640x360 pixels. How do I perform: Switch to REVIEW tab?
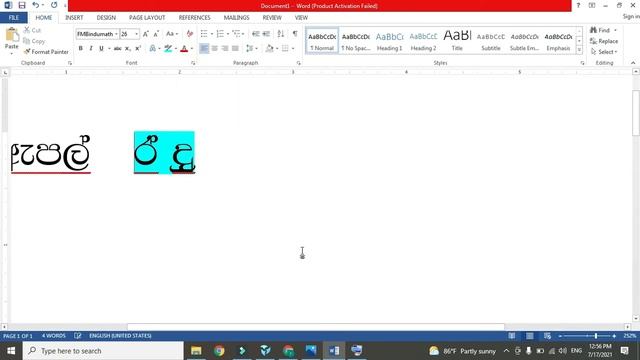pos(272,18)
